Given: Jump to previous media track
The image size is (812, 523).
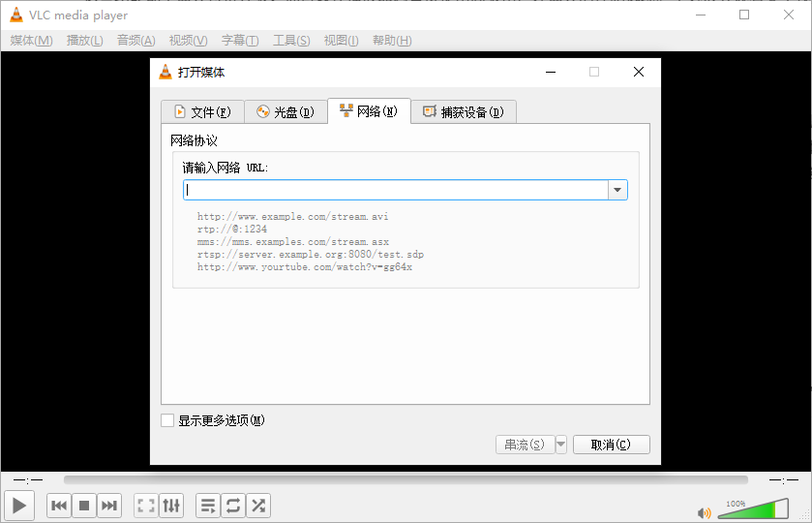Looking at the screenshot, I should [59, 506].
